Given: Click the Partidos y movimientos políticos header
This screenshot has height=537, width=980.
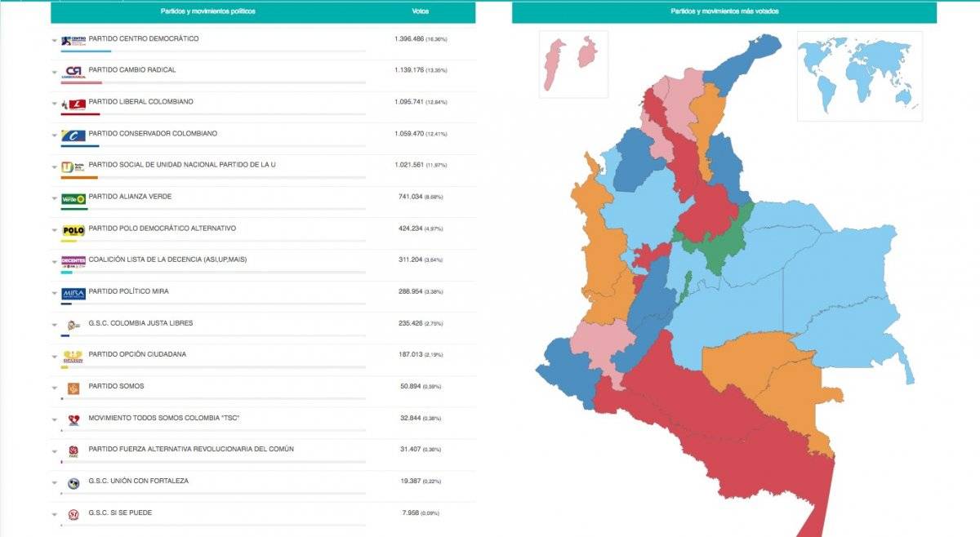Looking at the screenshot, I should (208, 11).
